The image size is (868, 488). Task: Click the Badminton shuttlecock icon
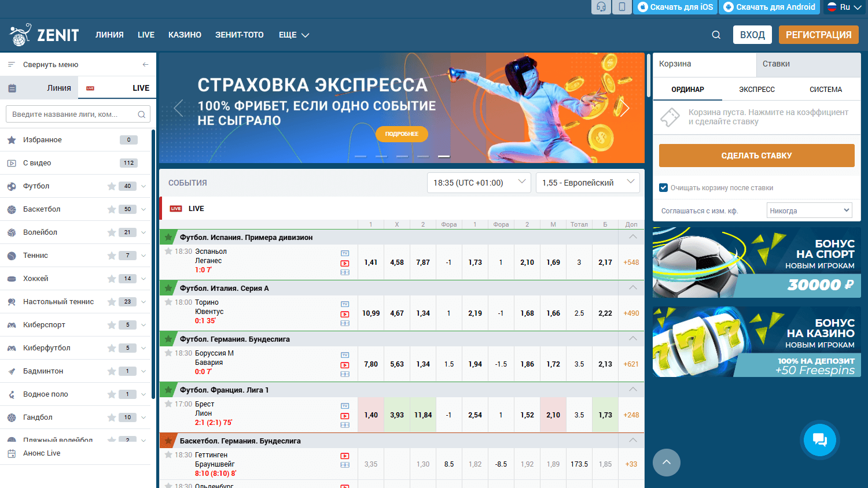coord(12,371)
